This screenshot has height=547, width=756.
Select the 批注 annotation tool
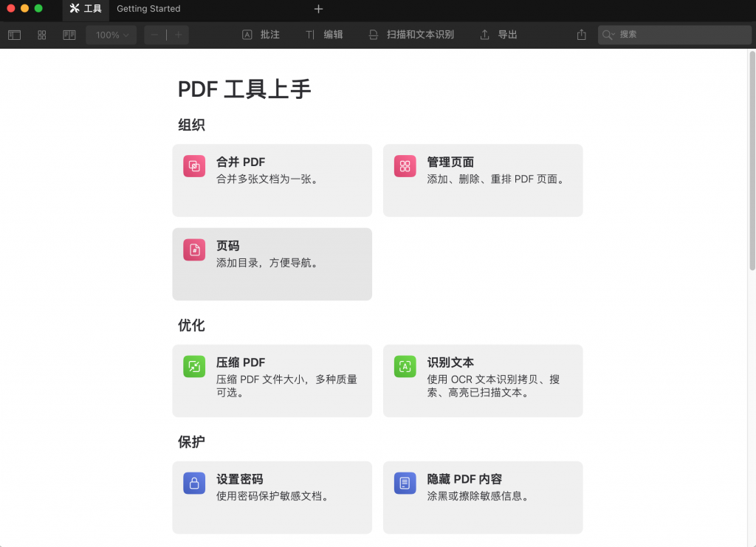260,34
